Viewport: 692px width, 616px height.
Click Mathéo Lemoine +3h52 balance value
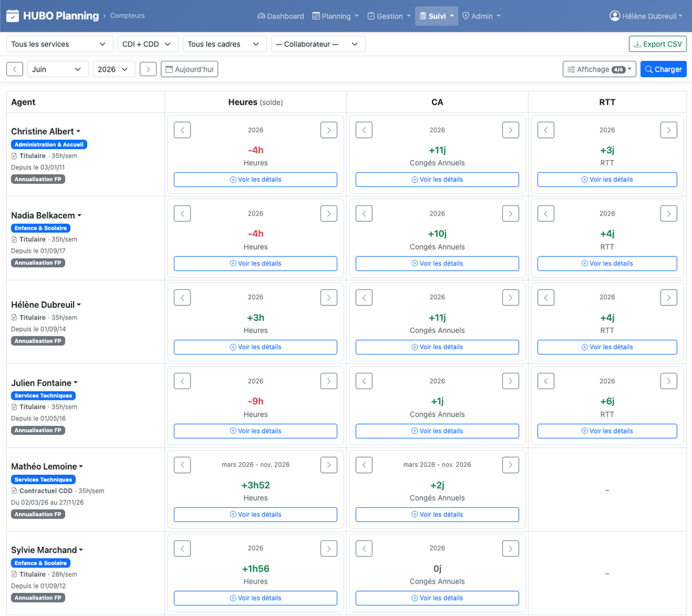[x=255, y=485]
